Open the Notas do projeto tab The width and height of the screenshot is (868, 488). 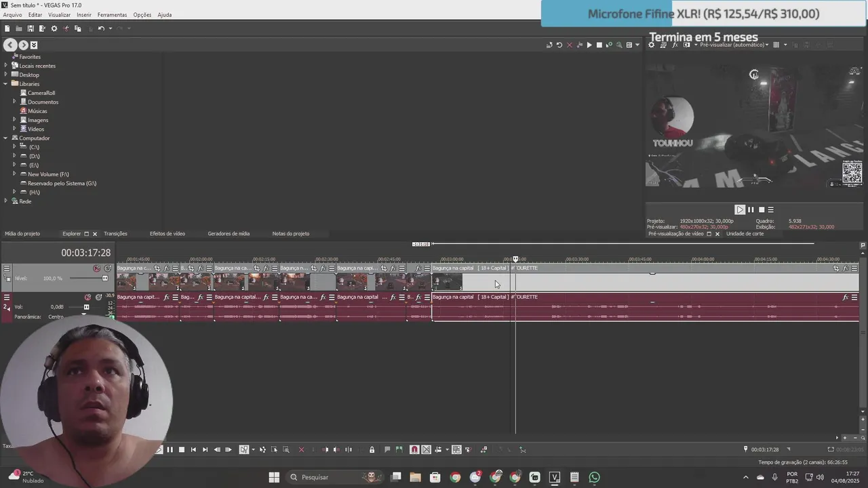291,234
